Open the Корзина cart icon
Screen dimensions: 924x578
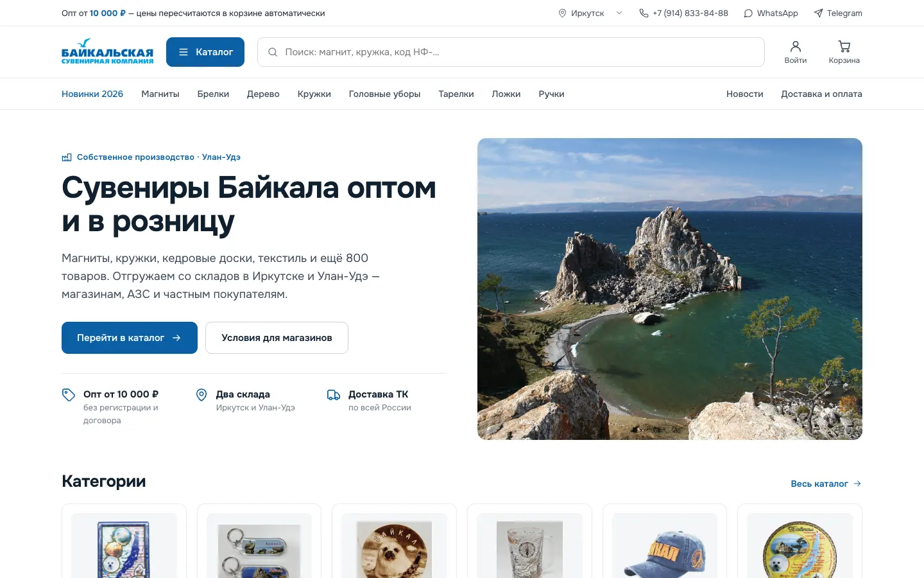pyautogui.click(x=844, y=52)
